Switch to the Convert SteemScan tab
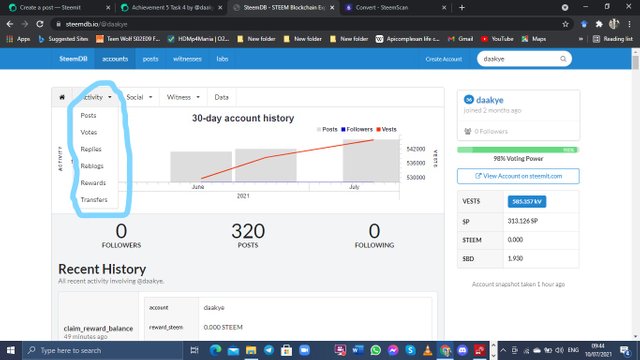Screen dimensions: 640x360 click(x=396, y=7)
